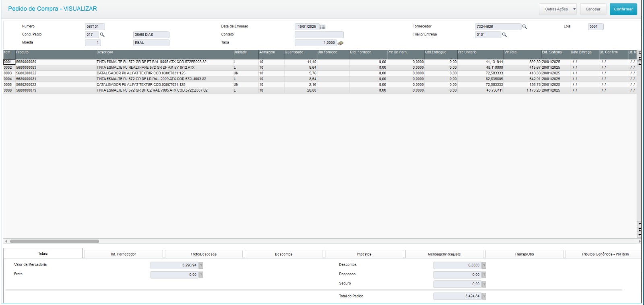Screen dimensions: 644x305
Task: Open lookup magnifier beside Cond. Pagto field
Action: tap(102, 35)
